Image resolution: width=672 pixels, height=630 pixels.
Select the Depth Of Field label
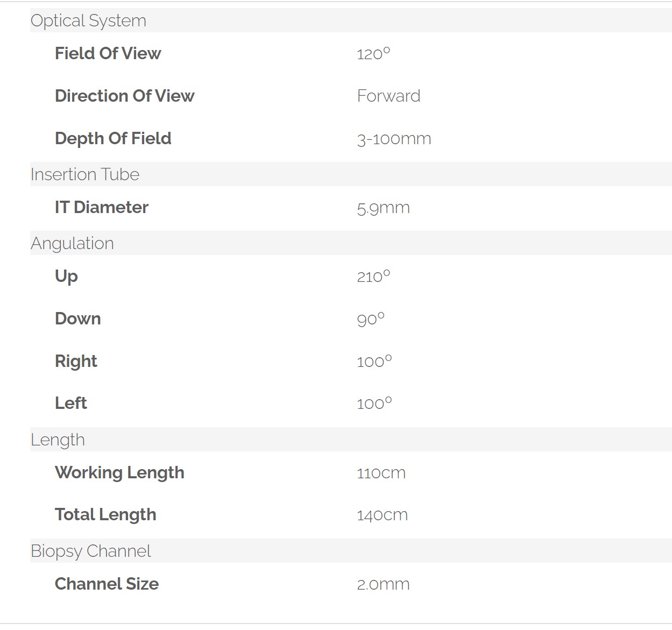coord(113,138)
